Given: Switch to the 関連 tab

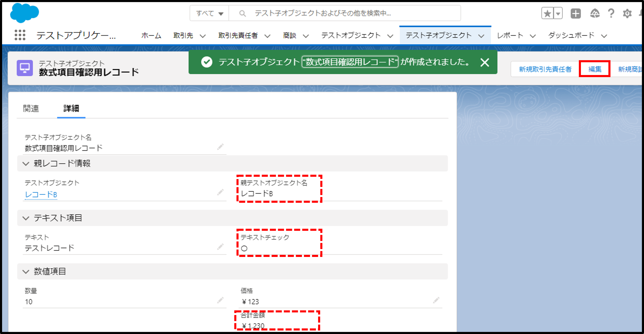Looking at the screenshot, I should coord(31,108).
